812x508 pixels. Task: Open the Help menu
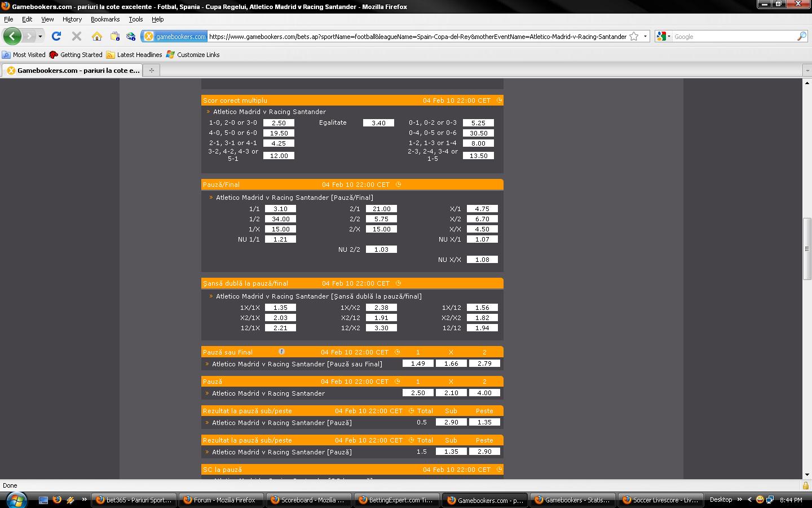click(x=158, y=19)
